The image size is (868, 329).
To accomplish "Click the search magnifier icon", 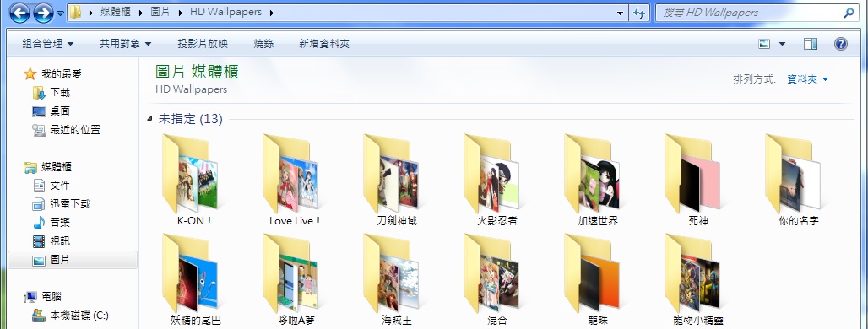I will click(x=848, y=12).
